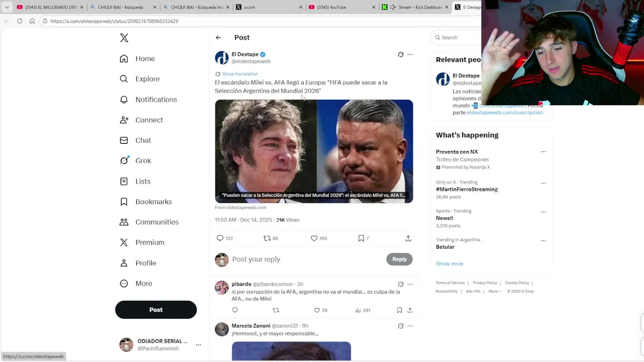Repost pibardo's comment
Image resolution: width=644 pixels, height=362 pixels.
(x=276, y=310)
